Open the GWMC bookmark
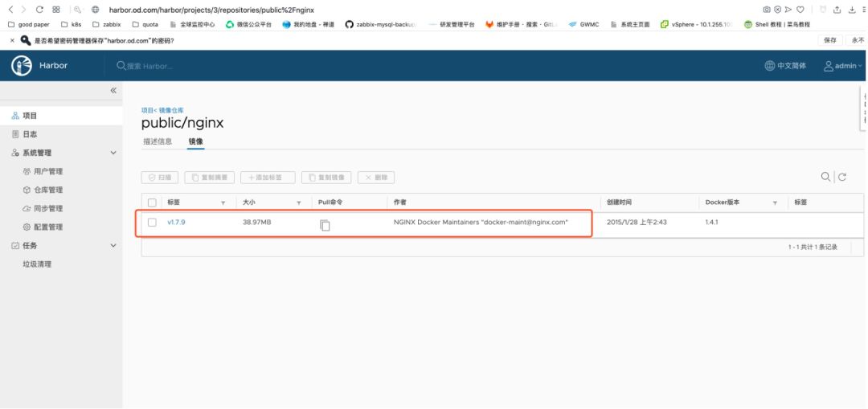Image resolution: width=868 pixels, height=409 pixels. (x=583, y=24)
